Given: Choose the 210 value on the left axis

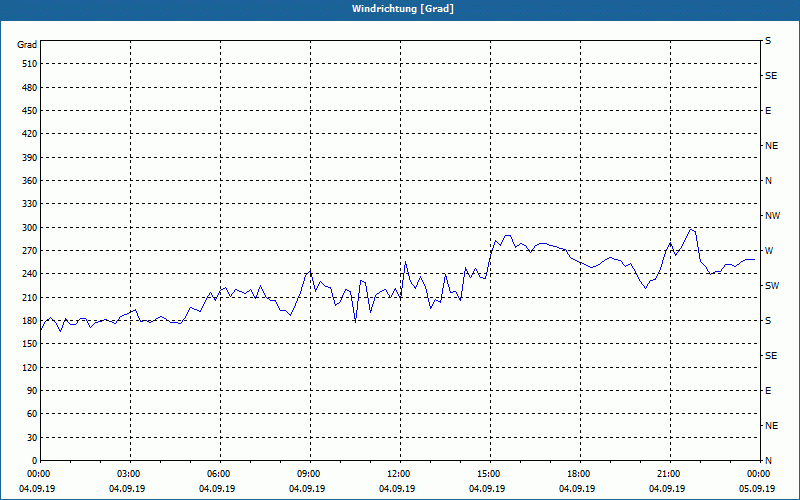Looking at the screenshot, I should (30, 297).
